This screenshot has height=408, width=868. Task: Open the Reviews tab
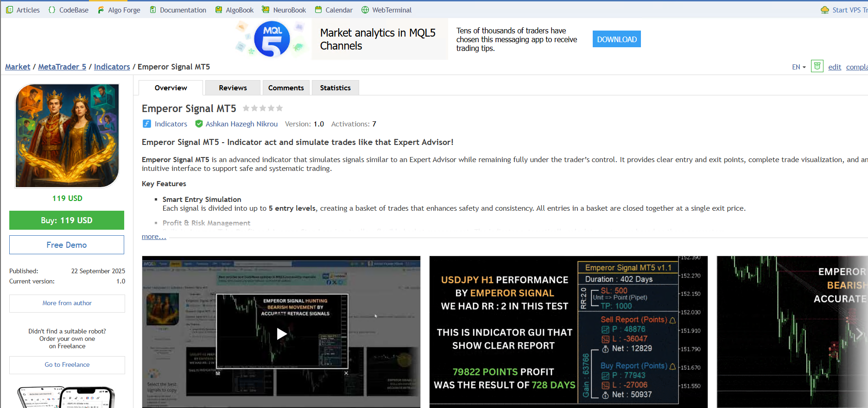point(233,88)
